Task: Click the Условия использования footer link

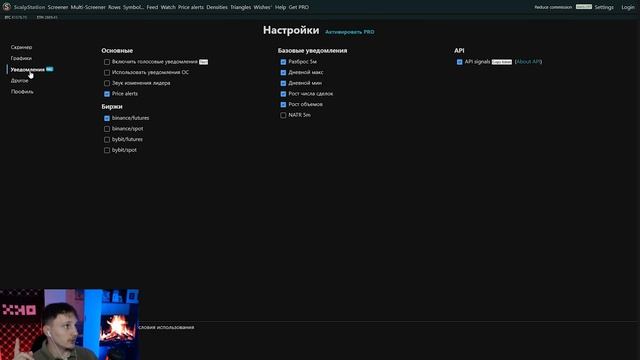Action: tap(166, 327)
